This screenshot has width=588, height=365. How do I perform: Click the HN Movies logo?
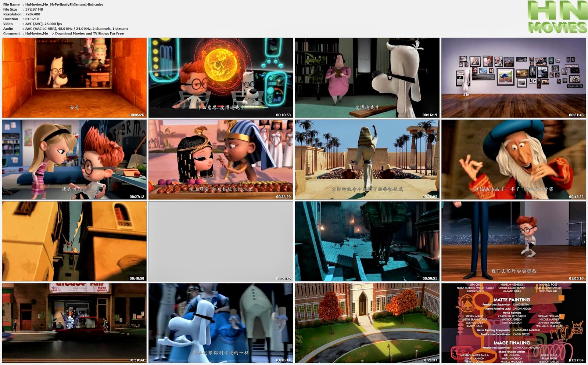pyautogui.click(x=557, y=17)
